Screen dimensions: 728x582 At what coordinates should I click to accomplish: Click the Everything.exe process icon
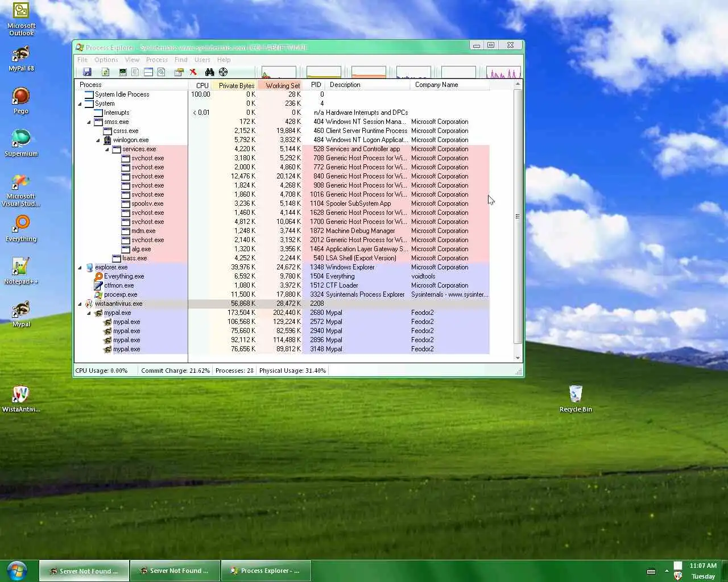(x=98, y=276)
